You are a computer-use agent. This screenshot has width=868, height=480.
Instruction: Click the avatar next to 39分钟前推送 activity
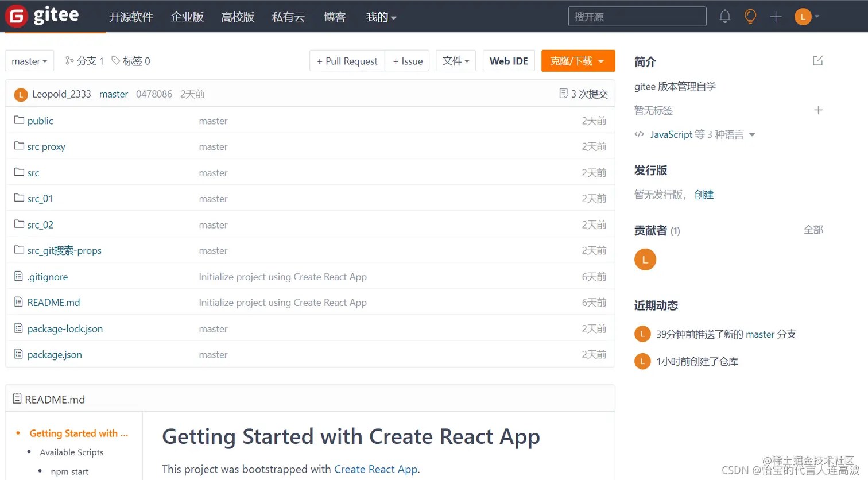[x=642, y=334]
